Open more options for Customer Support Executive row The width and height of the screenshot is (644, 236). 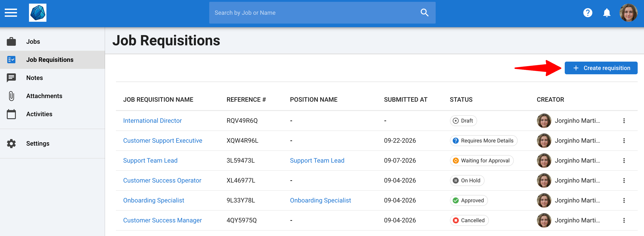[x=624, y=141]
